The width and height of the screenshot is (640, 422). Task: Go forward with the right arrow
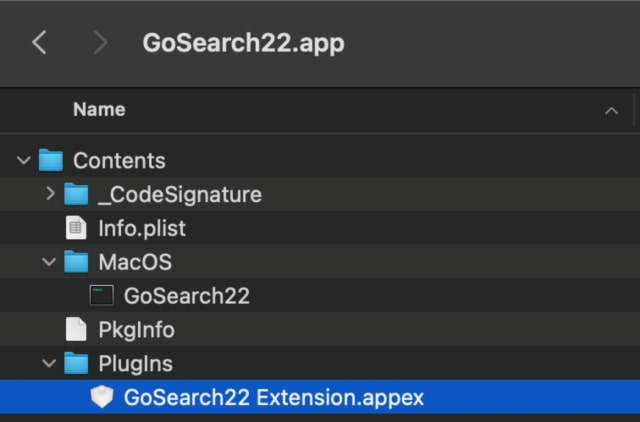[100, 42]
